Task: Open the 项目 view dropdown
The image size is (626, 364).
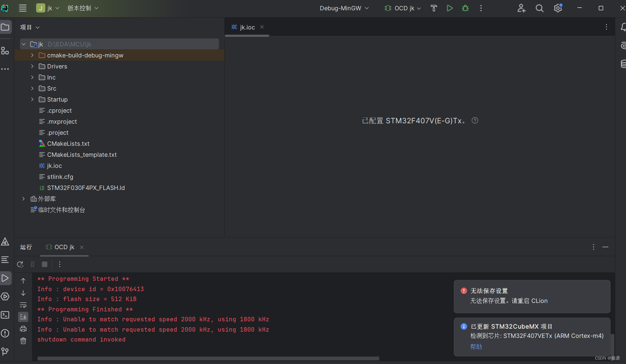Action: [30, 27]
